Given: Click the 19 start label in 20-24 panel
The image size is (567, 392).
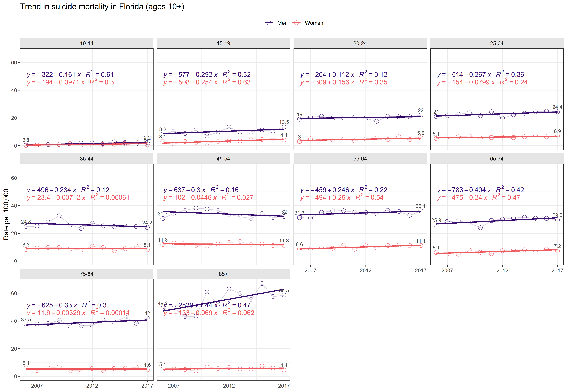Looking at the screenshot, I should 300,114.
